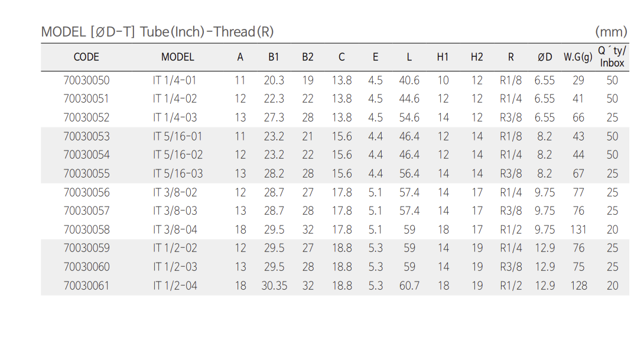The height and width of the screenshot is (337, 644).
Task: Select the H2 column header
Action: pyautogui.click(x=477, y=57)
